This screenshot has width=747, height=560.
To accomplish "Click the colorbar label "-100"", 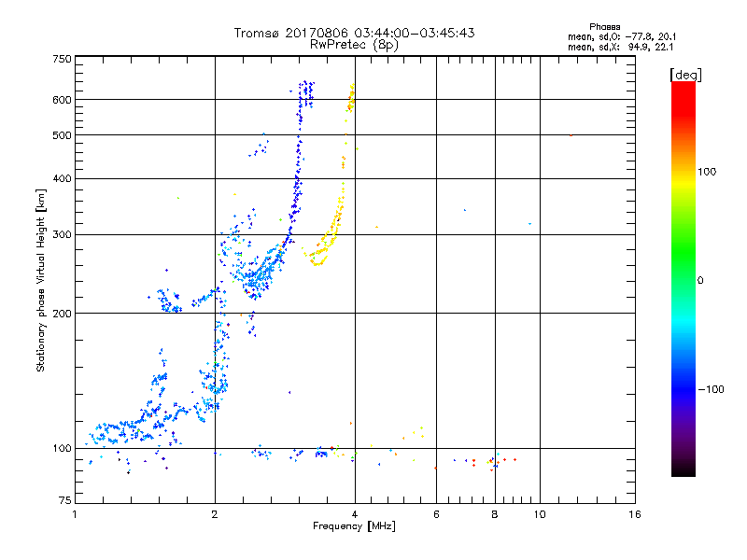I will 711,389.
